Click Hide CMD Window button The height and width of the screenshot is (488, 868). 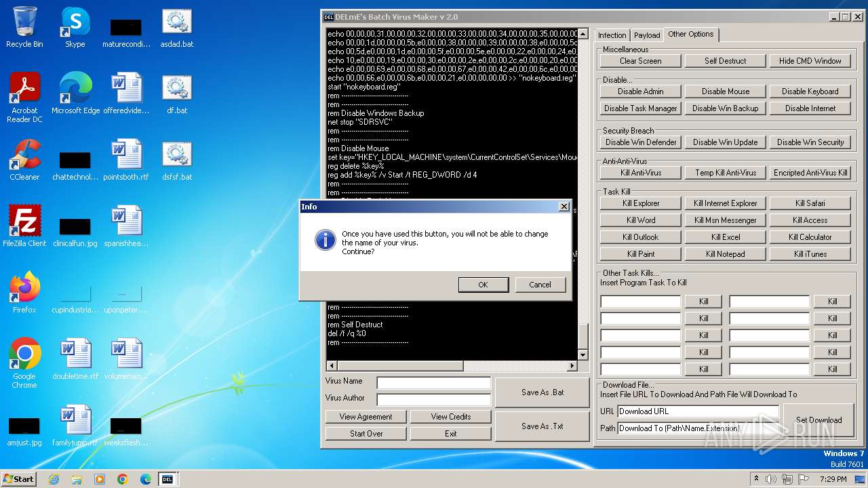810,61
